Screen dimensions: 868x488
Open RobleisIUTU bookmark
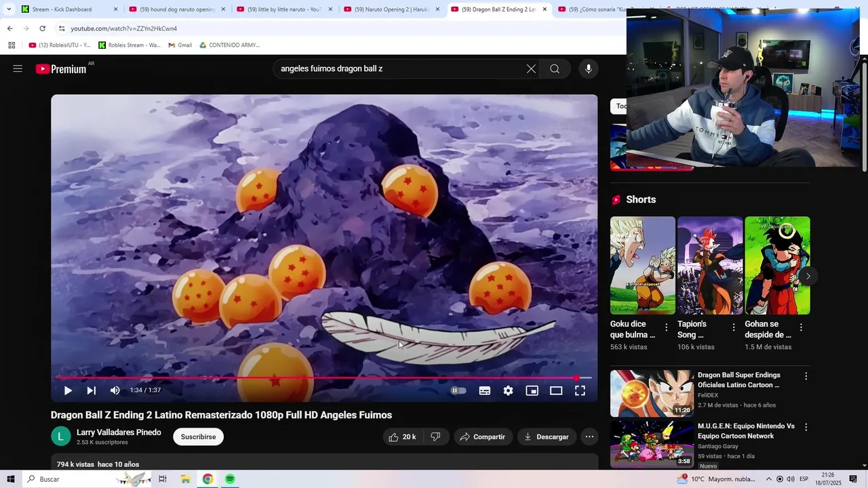click(60, 45)
